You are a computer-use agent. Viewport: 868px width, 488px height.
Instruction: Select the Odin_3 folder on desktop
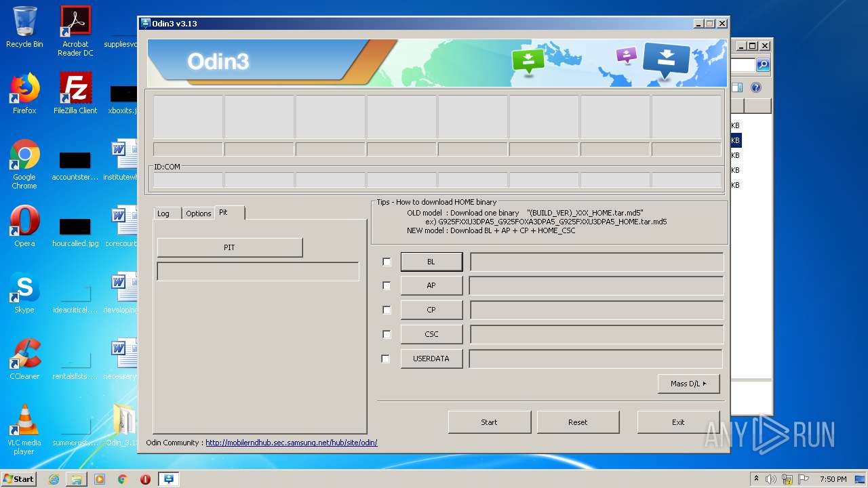[x=123, y=426]
